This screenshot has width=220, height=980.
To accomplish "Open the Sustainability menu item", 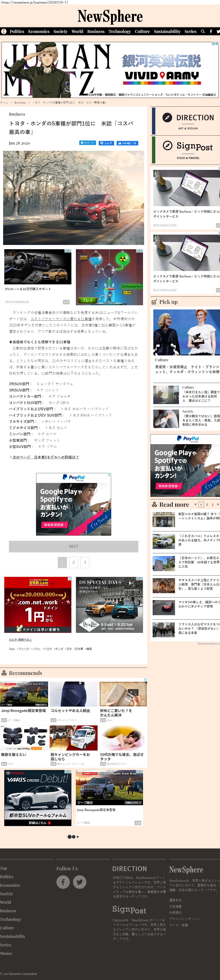I will point(167,32).
